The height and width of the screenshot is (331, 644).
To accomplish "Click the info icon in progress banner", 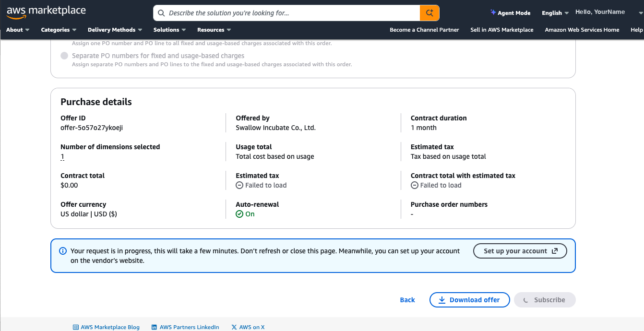I will pos(63,251).
